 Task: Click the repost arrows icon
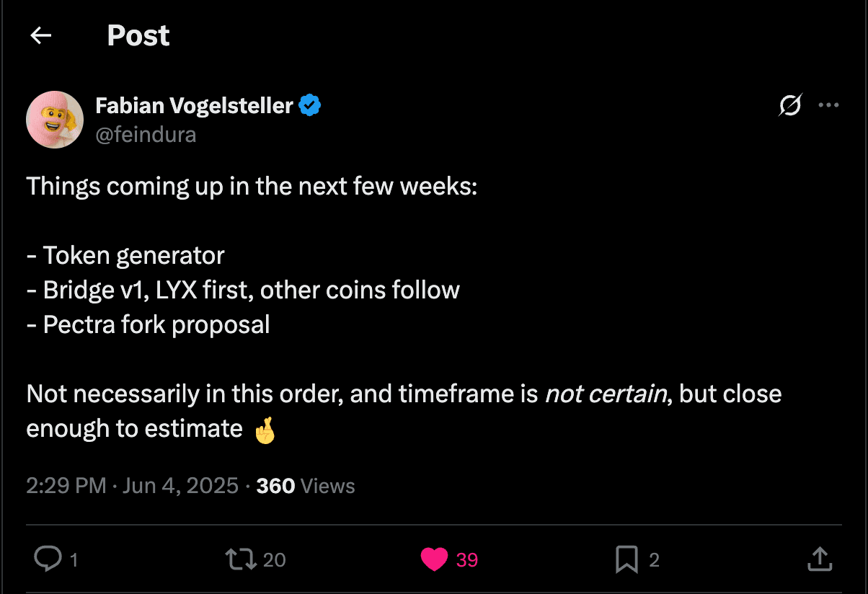pyautogui.click(x=240, y=559)
